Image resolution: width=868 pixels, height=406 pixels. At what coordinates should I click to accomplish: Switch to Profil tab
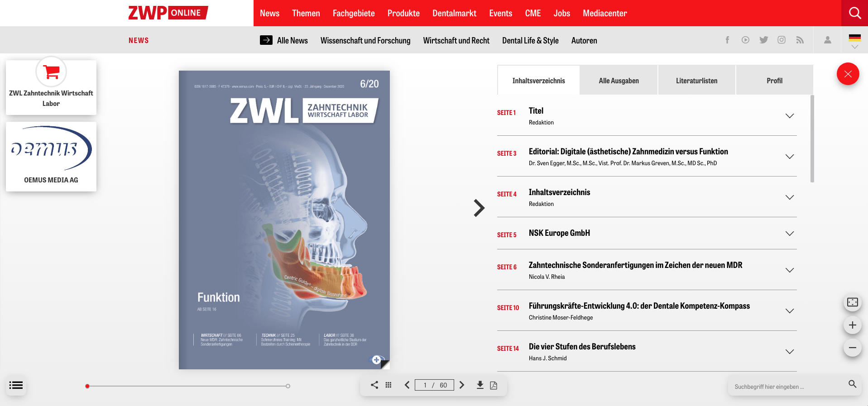[x=774, y=81]
